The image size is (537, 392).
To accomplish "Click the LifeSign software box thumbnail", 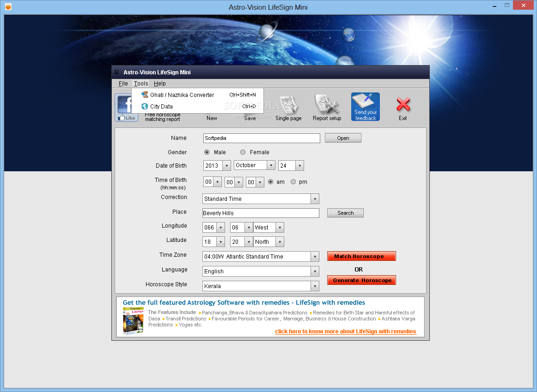I will [133, 320].
